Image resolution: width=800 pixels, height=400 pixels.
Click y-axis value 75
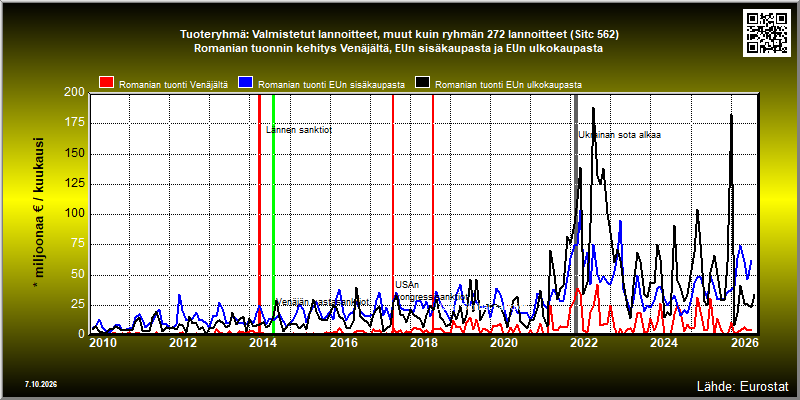[78, 244]
